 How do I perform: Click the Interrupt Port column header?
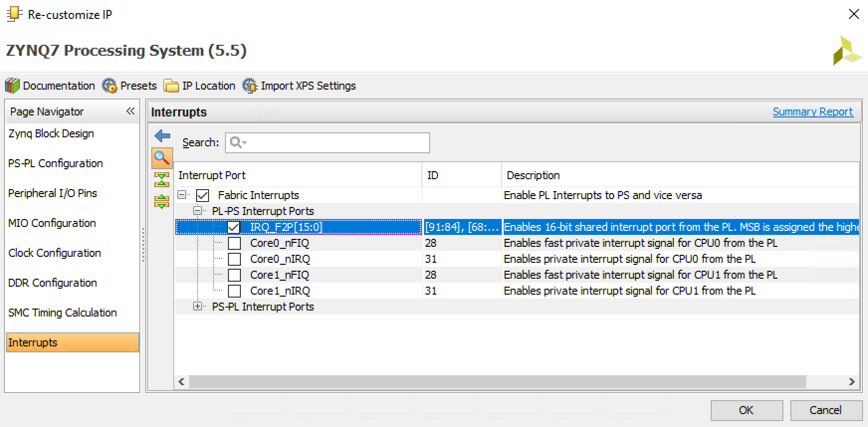click(x=298, y=175)
